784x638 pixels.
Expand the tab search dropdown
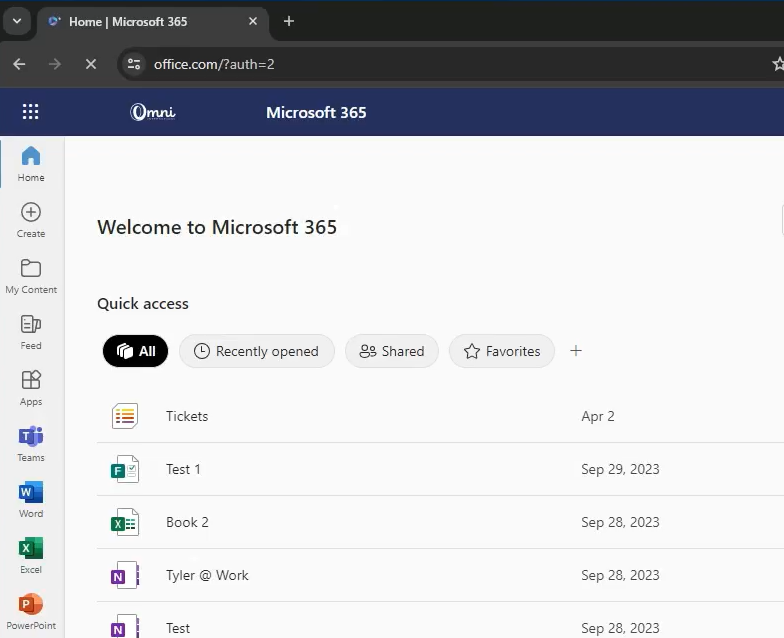point(17,21)
